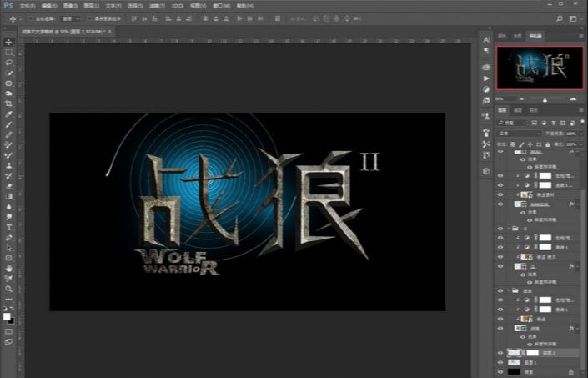588x378 pixels.
Task: Open the Character panel (A| icon)
Action: pyautogui.click(x=486, y=40)
